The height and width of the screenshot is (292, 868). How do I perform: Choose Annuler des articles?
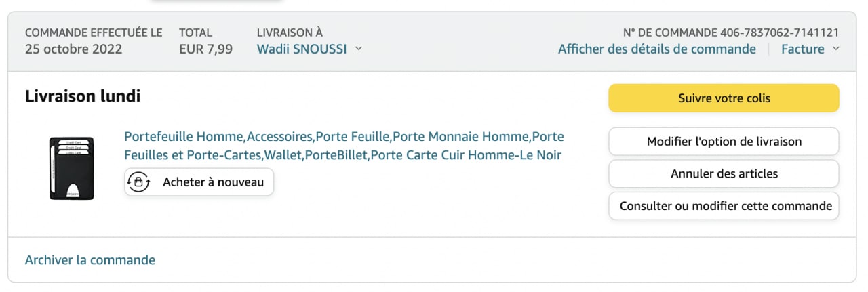[x=724, y=173]
